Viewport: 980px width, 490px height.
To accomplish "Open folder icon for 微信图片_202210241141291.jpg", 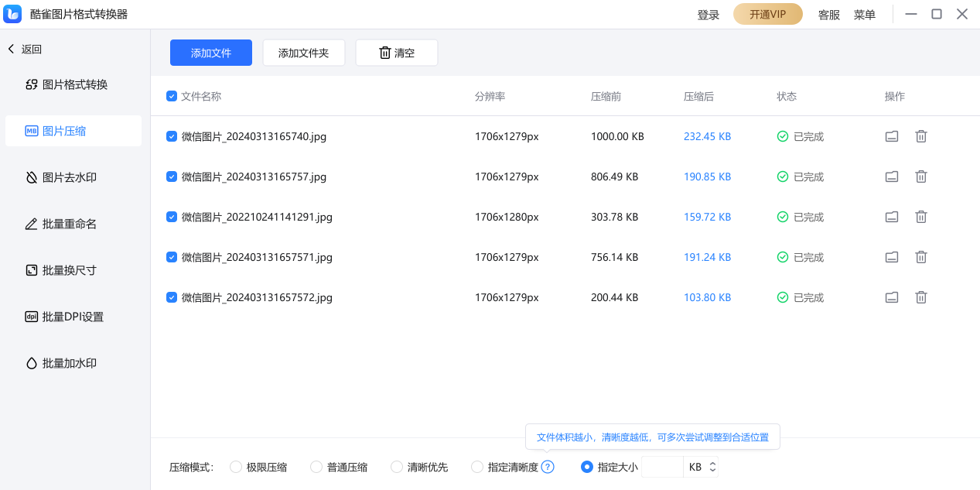I will tap(892, 217).
